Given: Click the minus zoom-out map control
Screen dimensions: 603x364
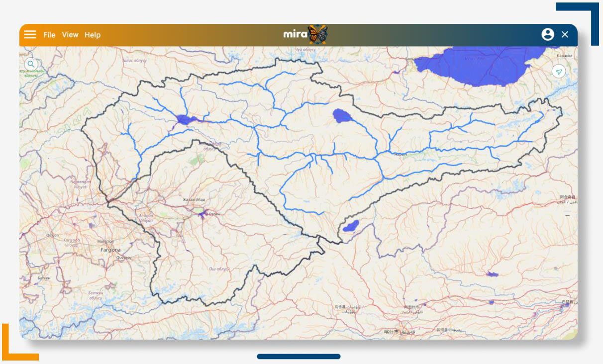Looking at the screenshot, I should pyautogui.click(x=568, y=215).
